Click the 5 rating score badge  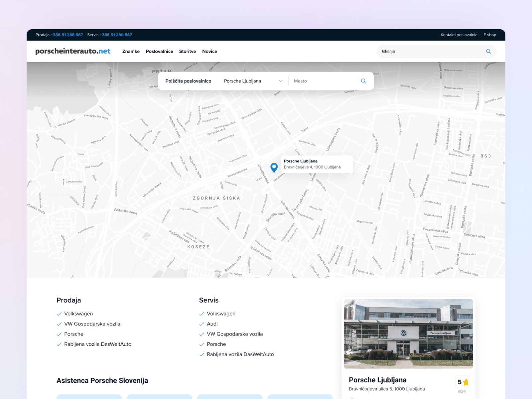point(462,382)
